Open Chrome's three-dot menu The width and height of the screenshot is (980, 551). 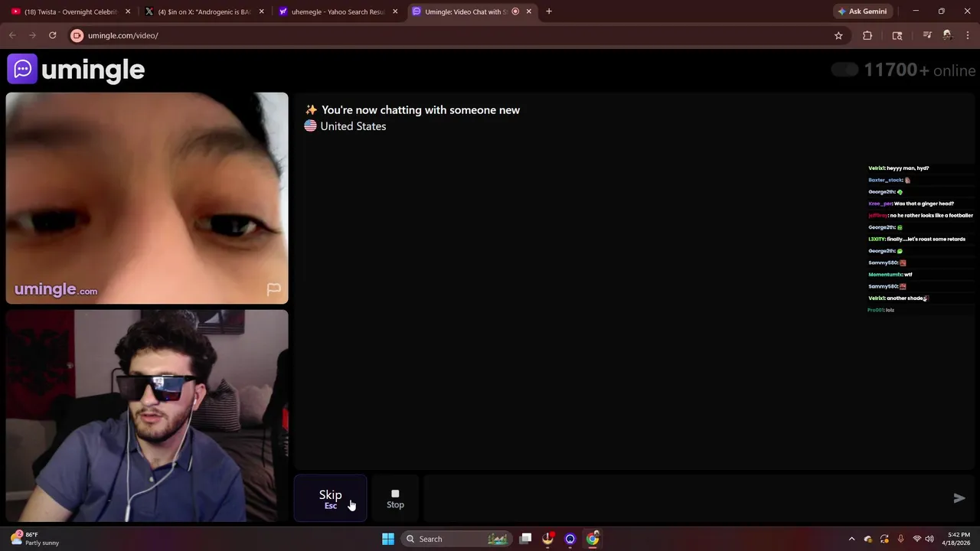tap(968, 35)
